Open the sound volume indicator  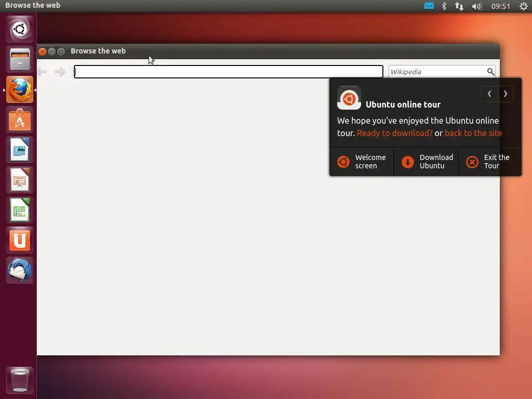(x=477, y=6)
